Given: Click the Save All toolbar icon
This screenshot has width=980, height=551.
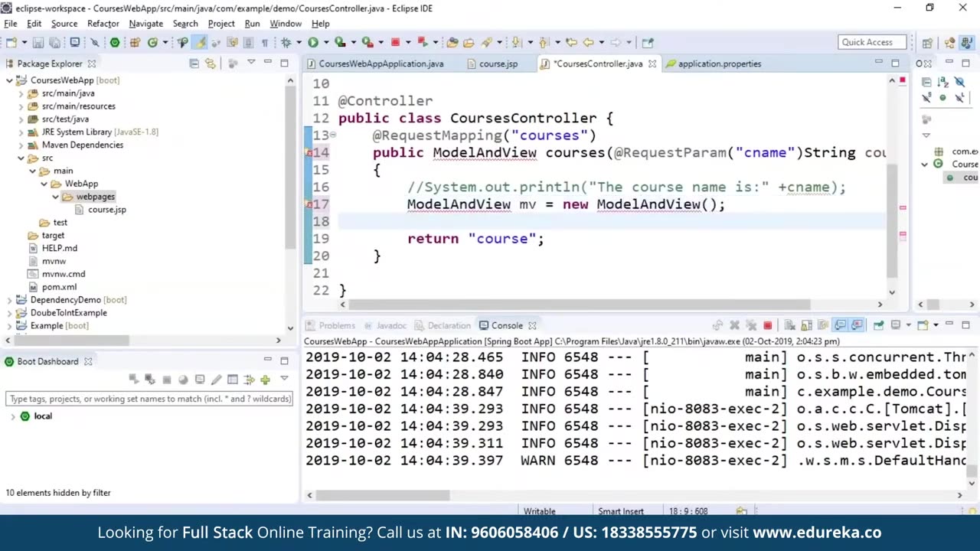Looking at the screenshot, I should (55, 42).
